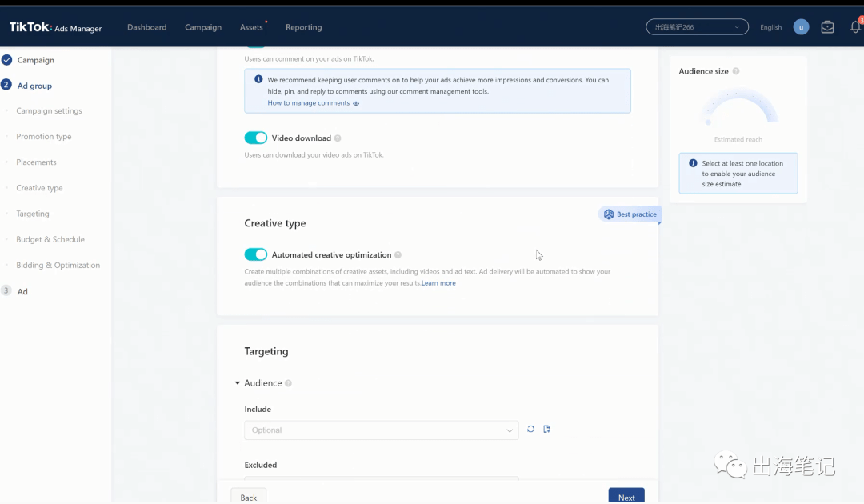
Task: Jump to Budget & Schedule section
Action: 50,240
